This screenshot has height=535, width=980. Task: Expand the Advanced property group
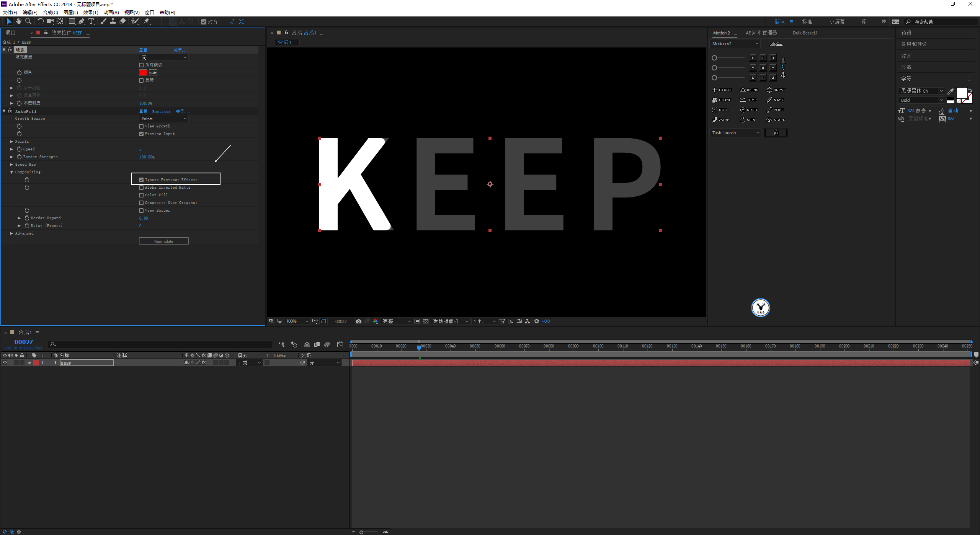11,233
